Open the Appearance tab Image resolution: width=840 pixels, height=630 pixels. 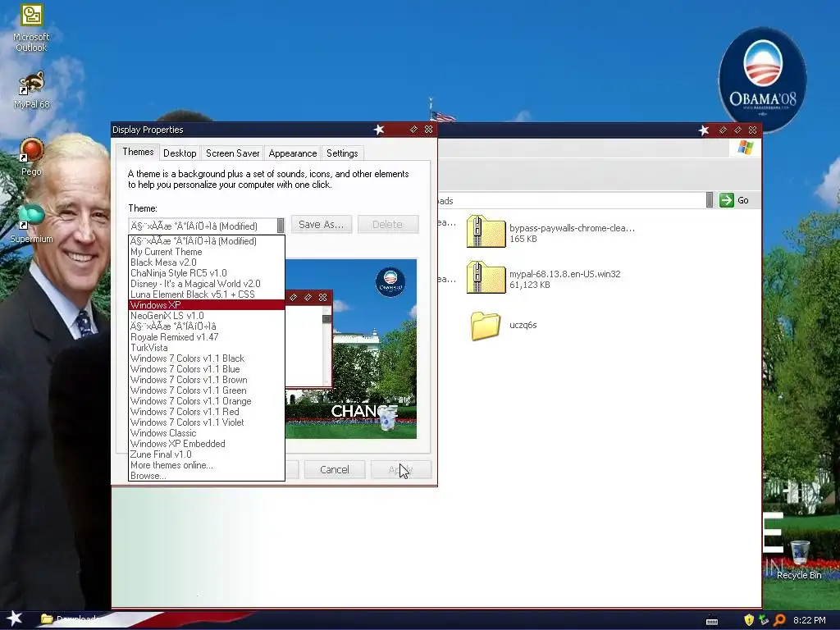293,153
